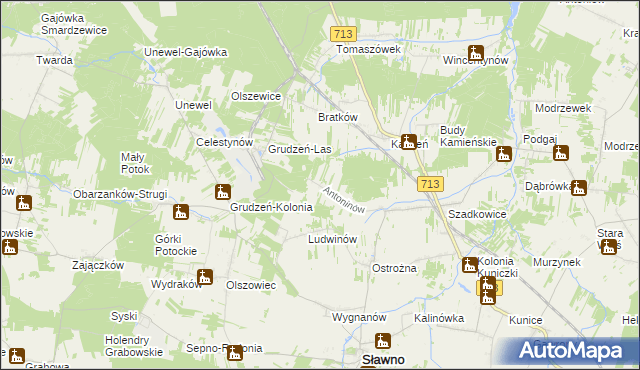Click the Holendry Grabowskie label
640x370 pixels.
pos(134,346)
